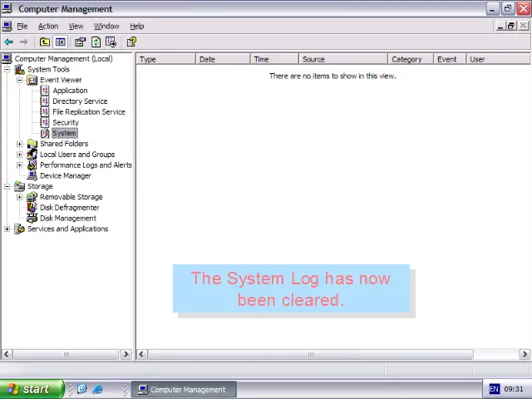The height and width of the screenshot is (399, 532).
Task: Collapse the System Tools node
Action: (x=7, y=70)
